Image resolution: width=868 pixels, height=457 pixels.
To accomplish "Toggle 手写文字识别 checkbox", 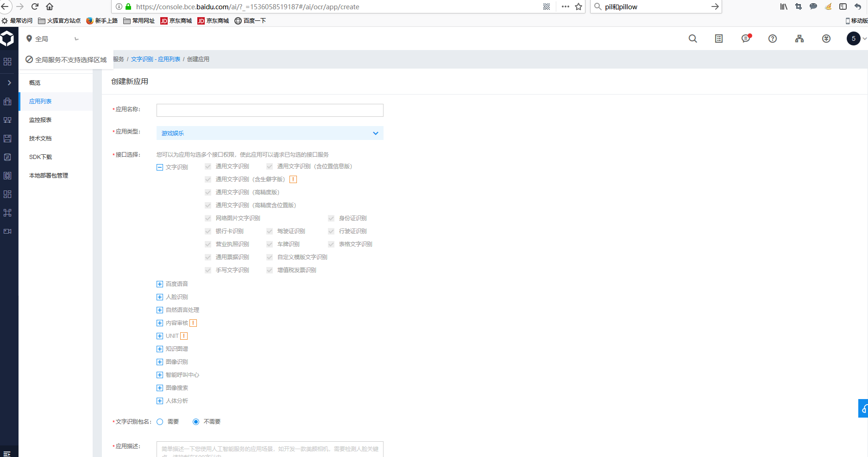I will click(x=208, y=270).
